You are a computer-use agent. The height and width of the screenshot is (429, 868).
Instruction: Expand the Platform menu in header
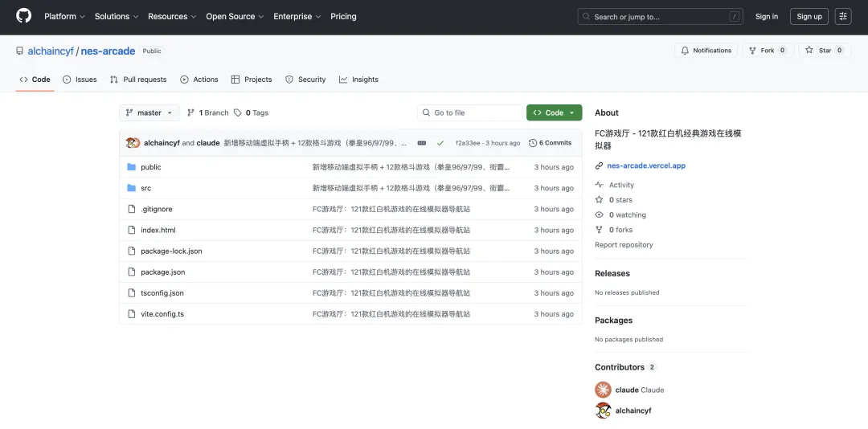coord(64,16)
